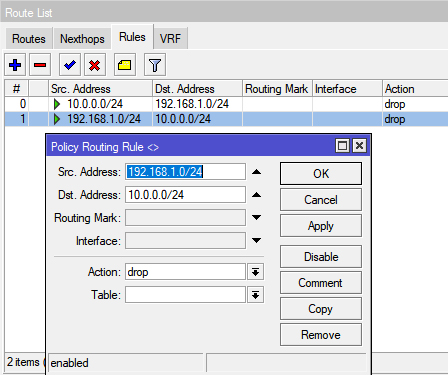Open the Table dropdown list
The image size is (448, 375).
256,295
